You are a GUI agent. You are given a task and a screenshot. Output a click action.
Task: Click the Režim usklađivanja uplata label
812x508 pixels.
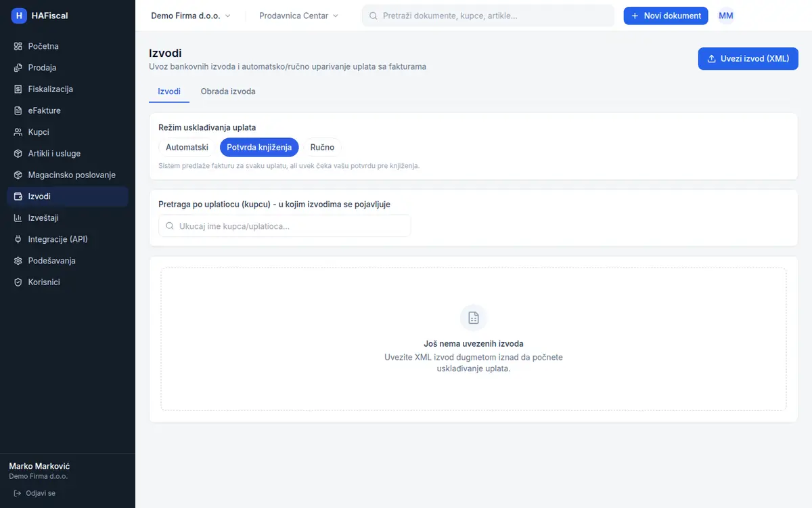(x=207, y=127)
